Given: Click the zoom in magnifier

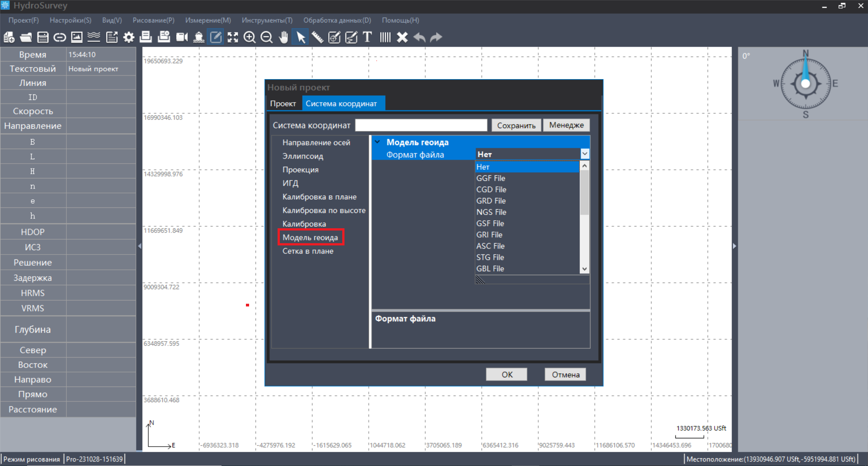Looking at the screenshot, I should 250,37.
